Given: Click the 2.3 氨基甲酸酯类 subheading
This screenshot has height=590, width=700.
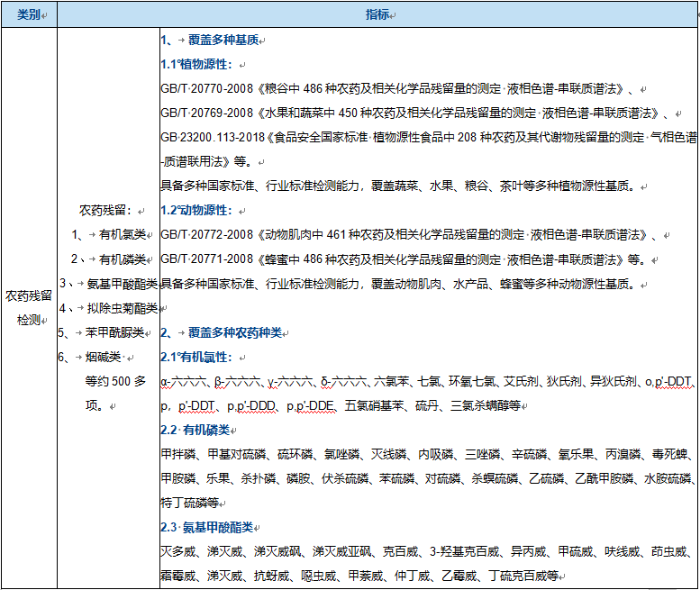Looking at the screenshot, I should point(208,527).
